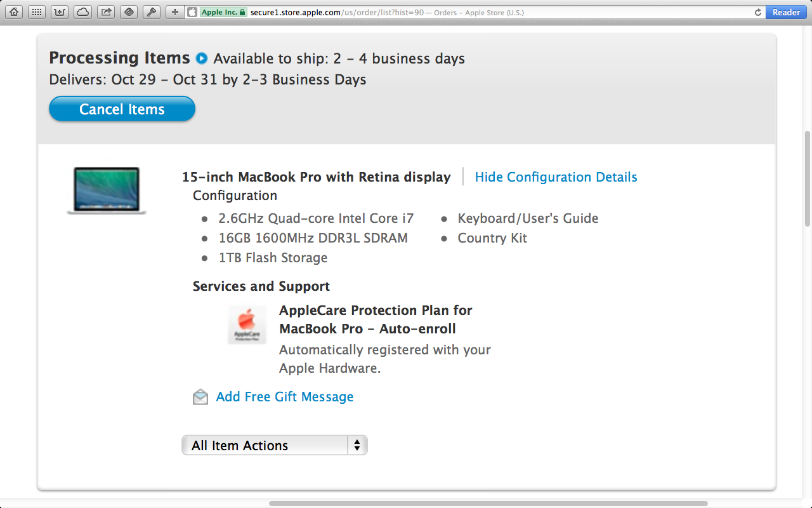
Task: Click the horizontal scrollbar at the bottom
Action: coord(488,504)
